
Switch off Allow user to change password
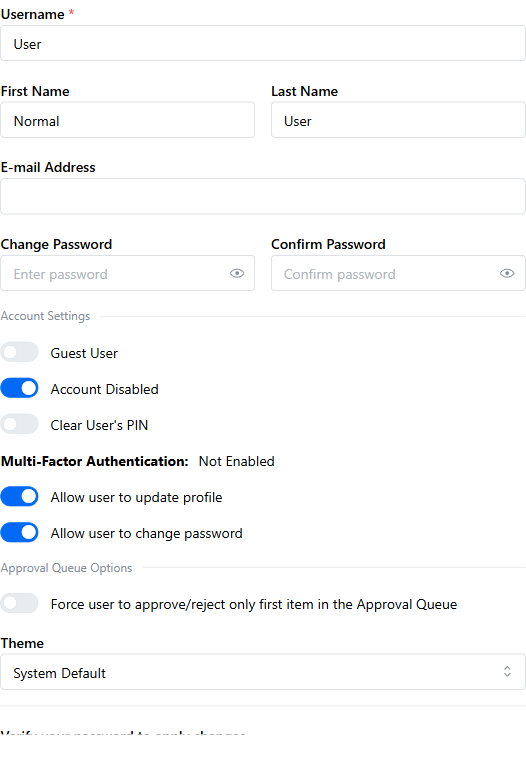(20, 532)
